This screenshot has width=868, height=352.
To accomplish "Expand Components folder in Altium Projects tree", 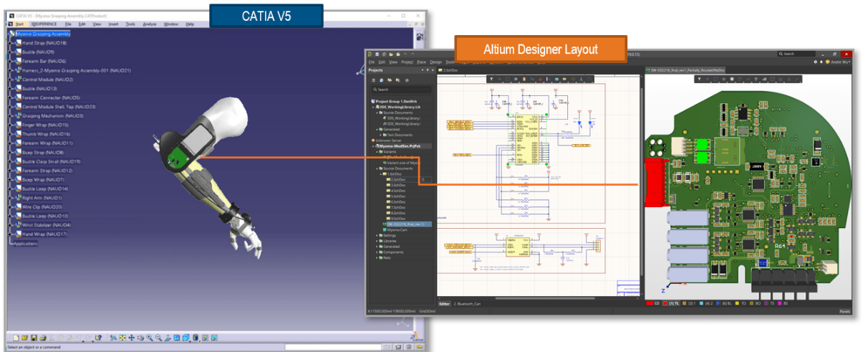I will (377, 252).
